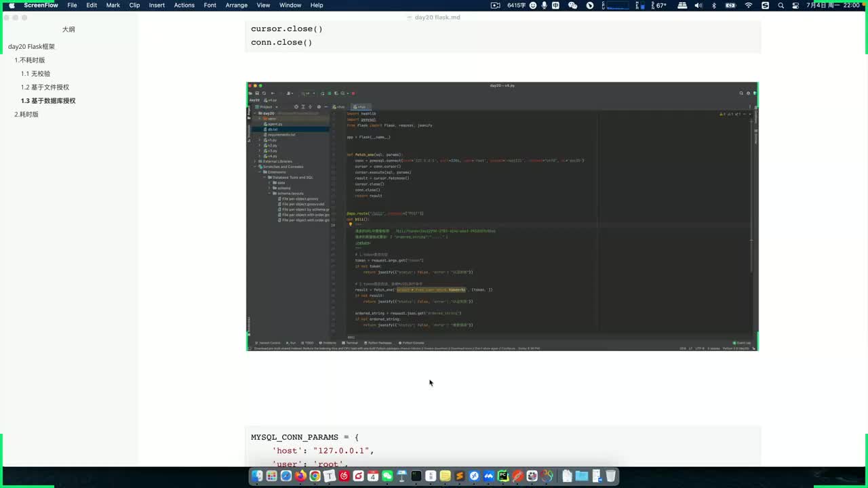The height and width of the screenshot is (488, 868).
Task: Click the battery status icon
Action: pos(730,5)
